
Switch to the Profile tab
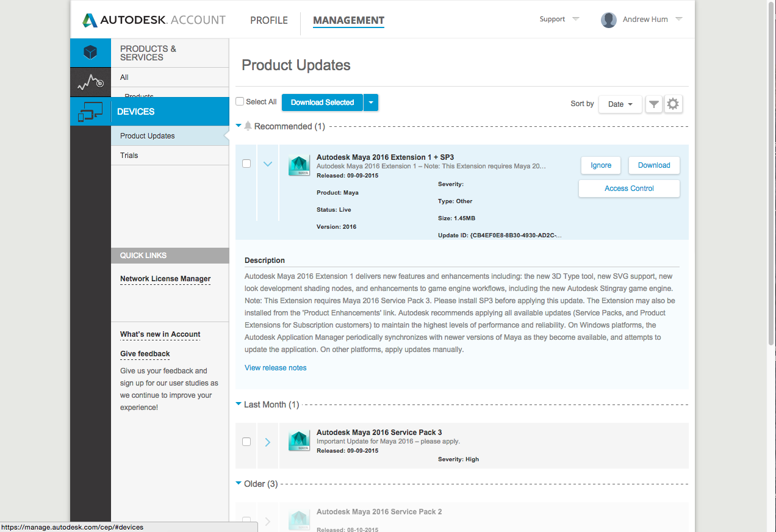[269, 20]
